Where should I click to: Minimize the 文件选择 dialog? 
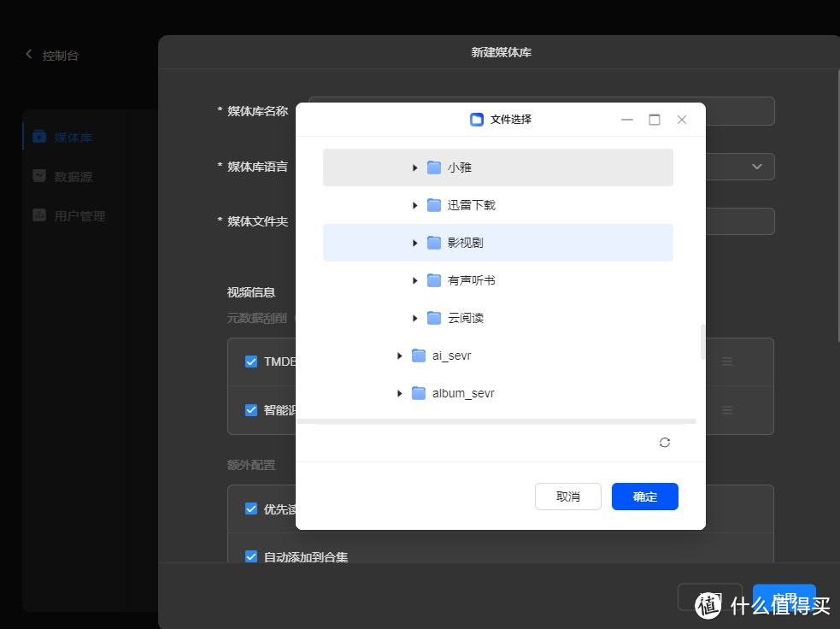coord(627,120)
